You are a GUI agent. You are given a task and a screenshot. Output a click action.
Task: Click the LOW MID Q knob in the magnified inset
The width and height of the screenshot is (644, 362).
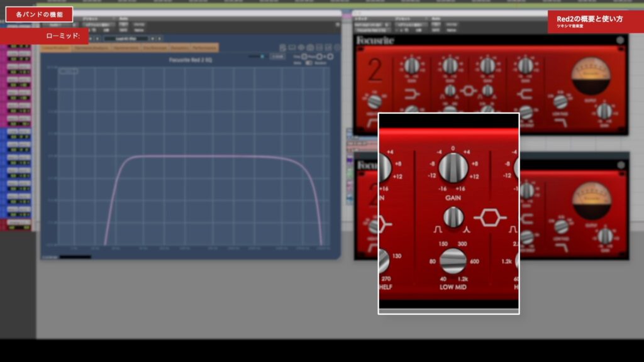pyautogui.click(x=453, y=217)
